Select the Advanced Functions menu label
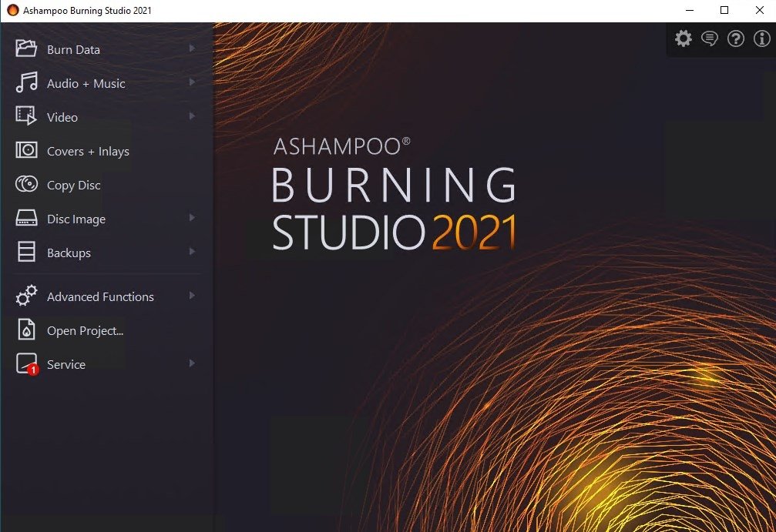Image resolution: width=776 pixels, height=532 pixels. coord(100,296)
